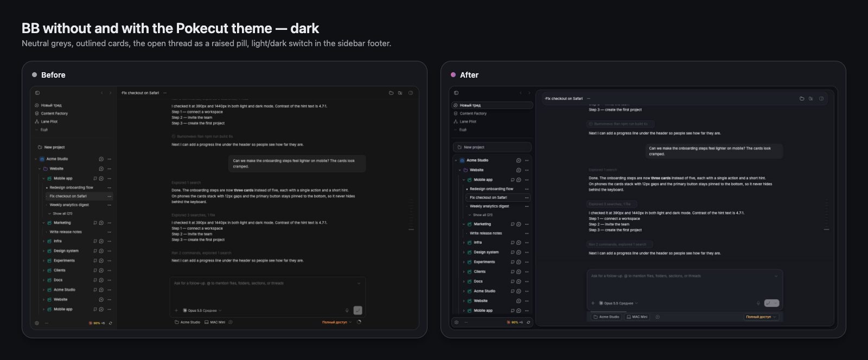Click Clients project in Before sidebar
The height and width of the screenshot is (360, 868).
(x=60, y=270)
